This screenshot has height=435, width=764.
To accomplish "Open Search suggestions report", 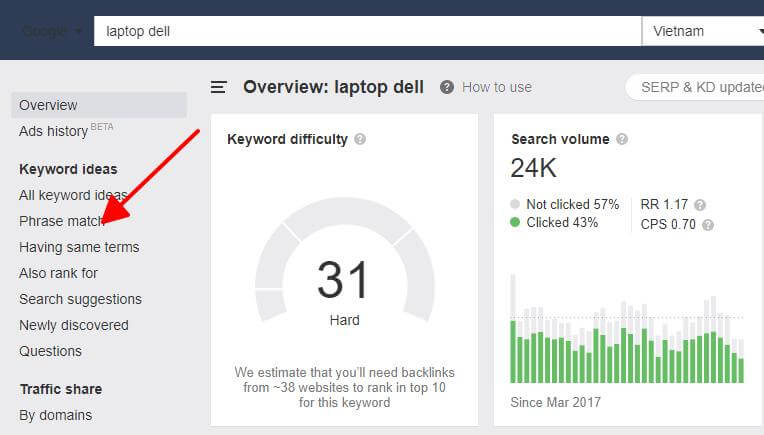I will [80, 299].
